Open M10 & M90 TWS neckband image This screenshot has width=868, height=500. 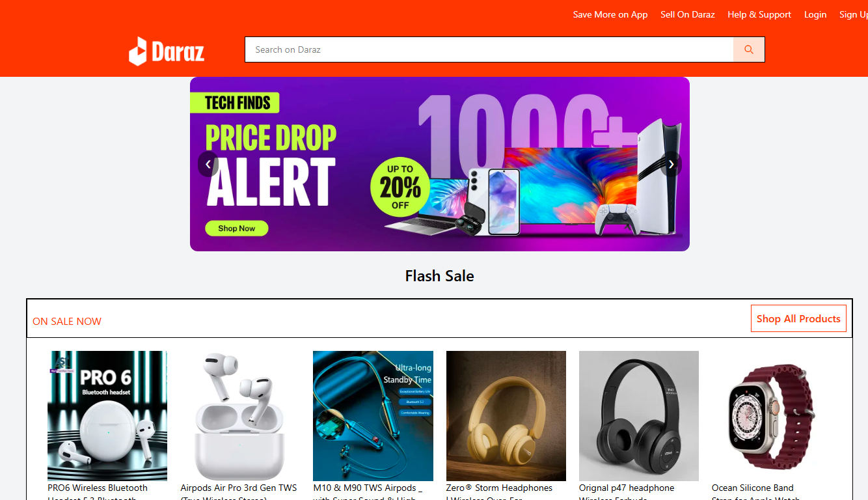tap(373, 416)
